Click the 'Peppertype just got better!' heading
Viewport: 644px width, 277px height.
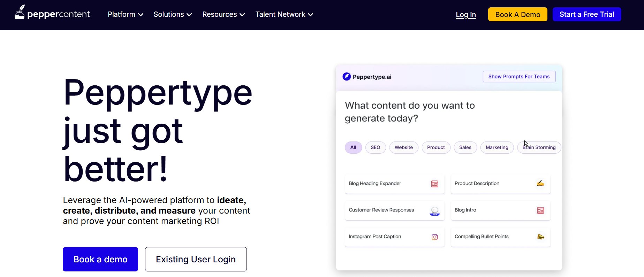(158, 131)
